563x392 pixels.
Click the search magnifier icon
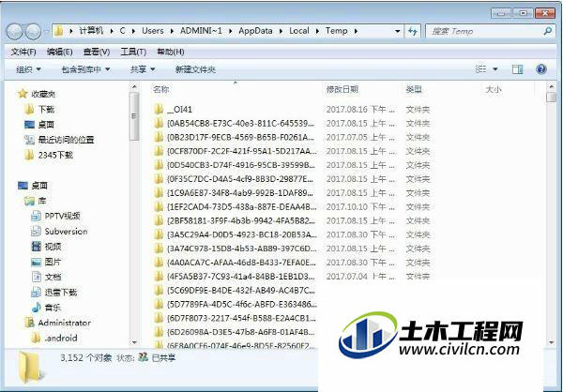pyautogui.click(x=548, y=31)
